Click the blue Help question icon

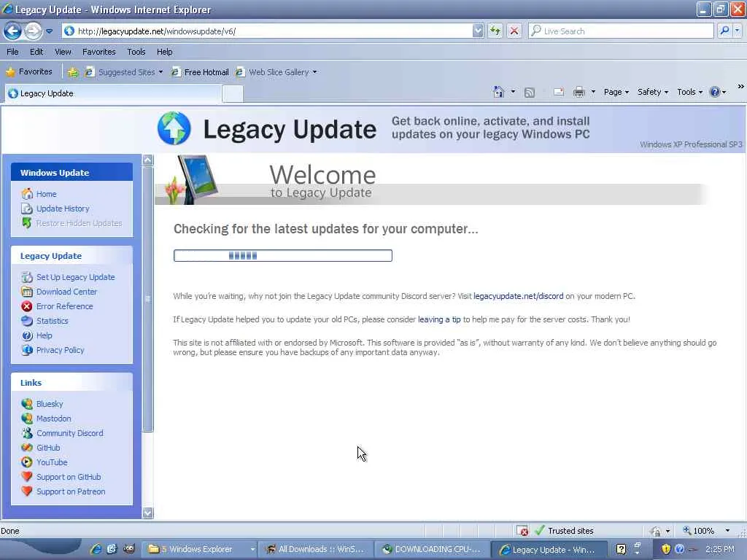[x=715, y=92]
